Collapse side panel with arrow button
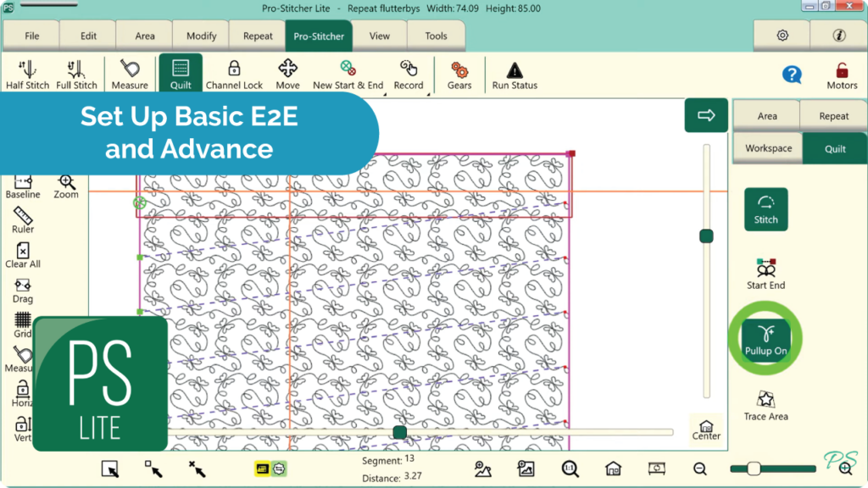The height and width of the screenshot is (488, 868). coord(706,115)
